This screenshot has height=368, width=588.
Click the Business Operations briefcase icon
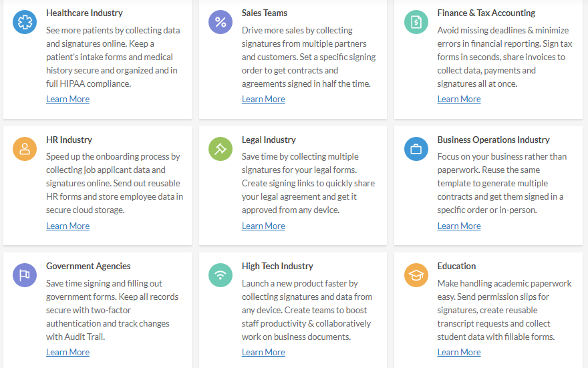coord(416,149)
